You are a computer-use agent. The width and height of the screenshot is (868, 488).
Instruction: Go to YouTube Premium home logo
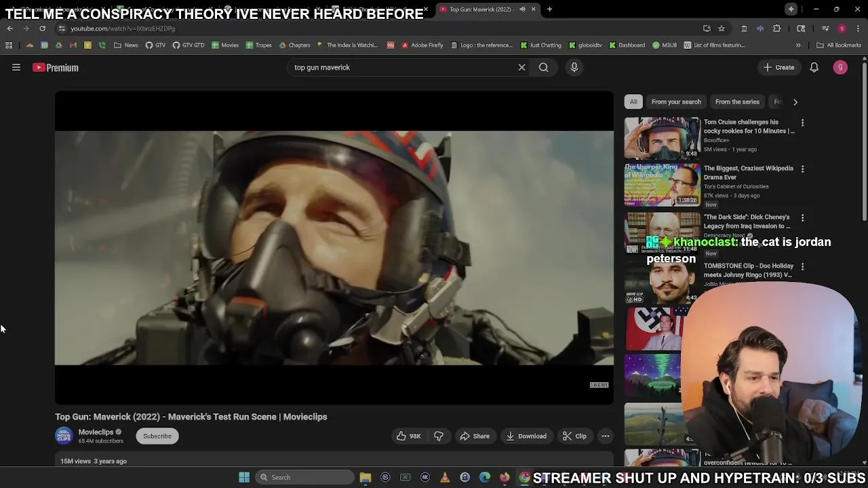click(x=56, y=68)
